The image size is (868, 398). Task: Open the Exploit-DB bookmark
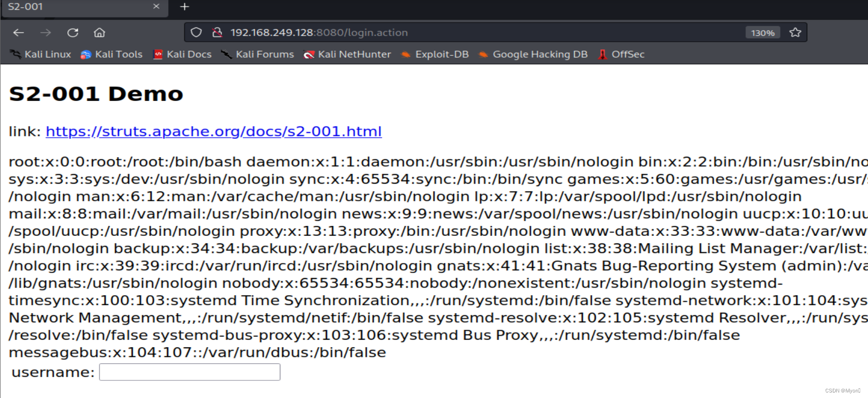(x=435, y=54)
